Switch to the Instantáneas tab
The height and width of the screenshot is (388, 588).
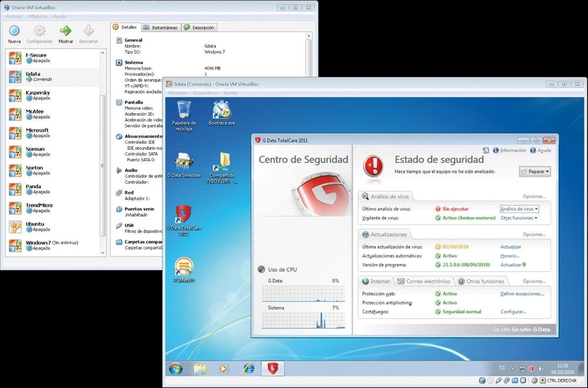tap(161, 28)
